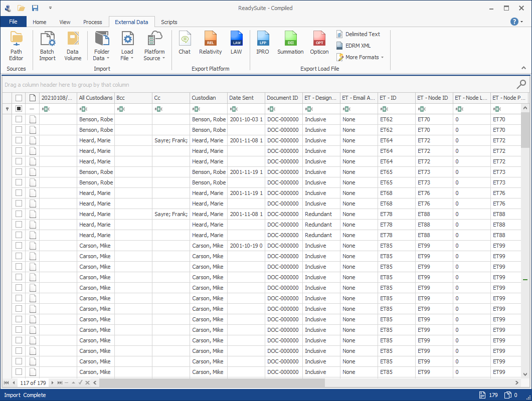
Task: Click the selected documents count icon in status bar
Action: tap(507, 395)
